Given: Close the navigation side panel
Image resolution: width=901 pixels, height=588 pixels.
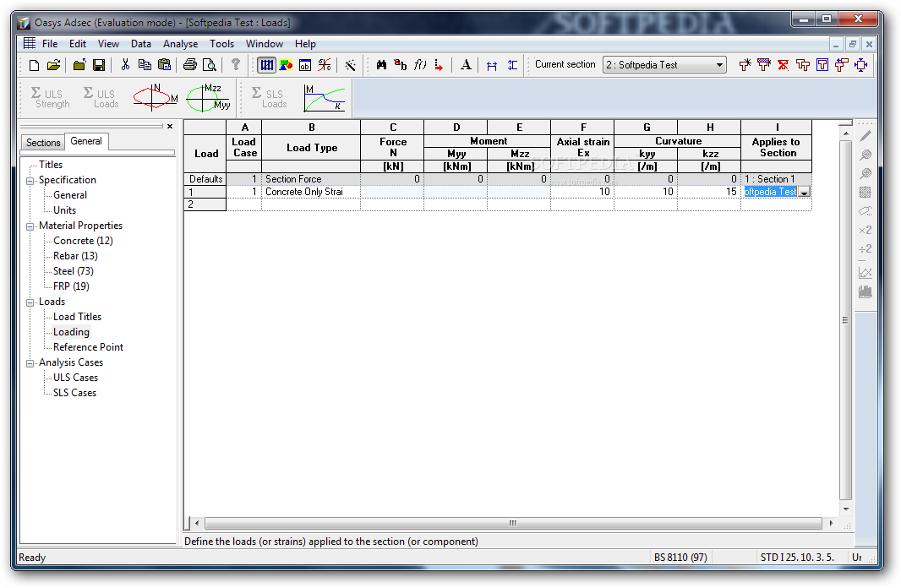Looking at the screenshot, I should [170, 127].
